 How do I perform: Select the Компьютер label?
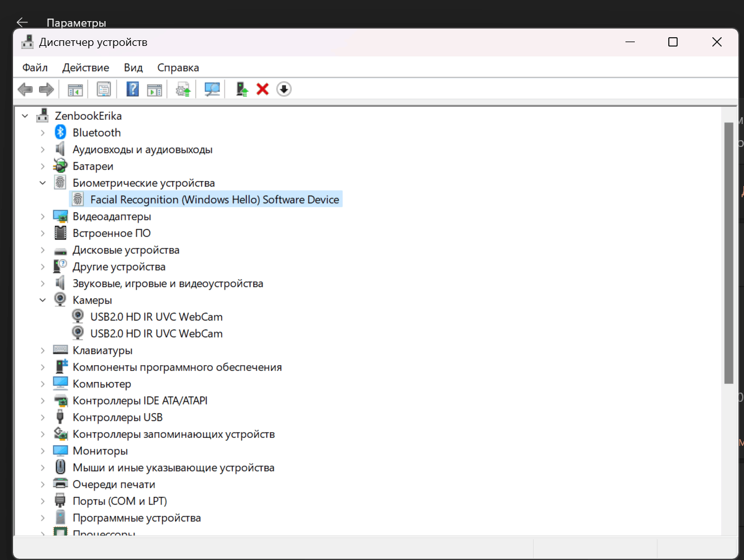pyautogui.click(x=102, y=384)
